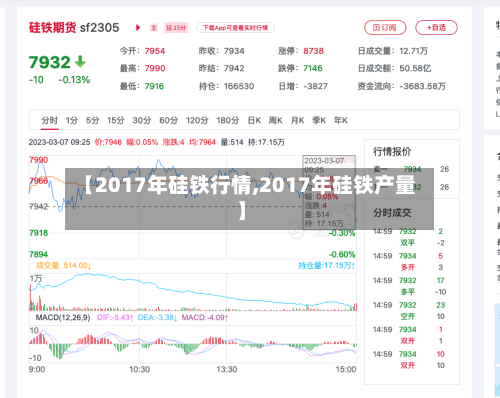Click the 13:30 time axis marker

(227, 369)
